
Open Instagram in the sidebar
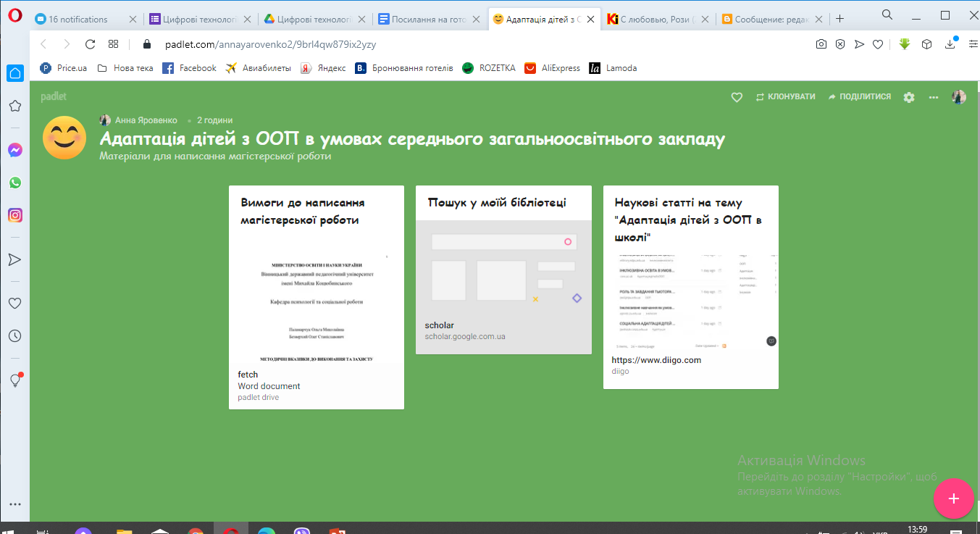tap(14, 215)
